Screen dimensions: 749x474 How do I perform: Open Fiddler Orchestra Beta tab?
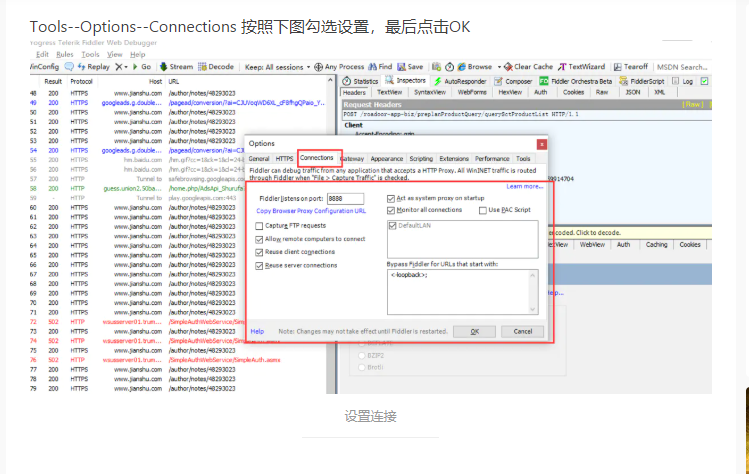(x=576, y=81)
